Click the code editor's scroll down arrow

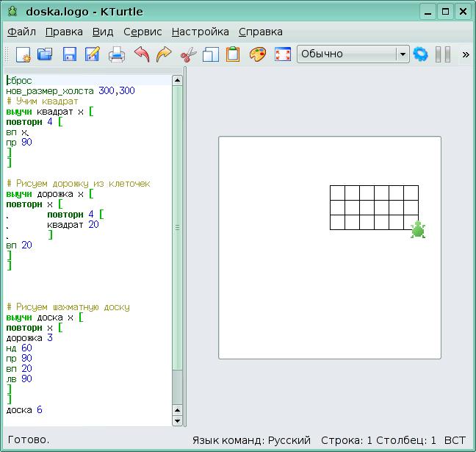pyautogui.click(x=177, y=420)
